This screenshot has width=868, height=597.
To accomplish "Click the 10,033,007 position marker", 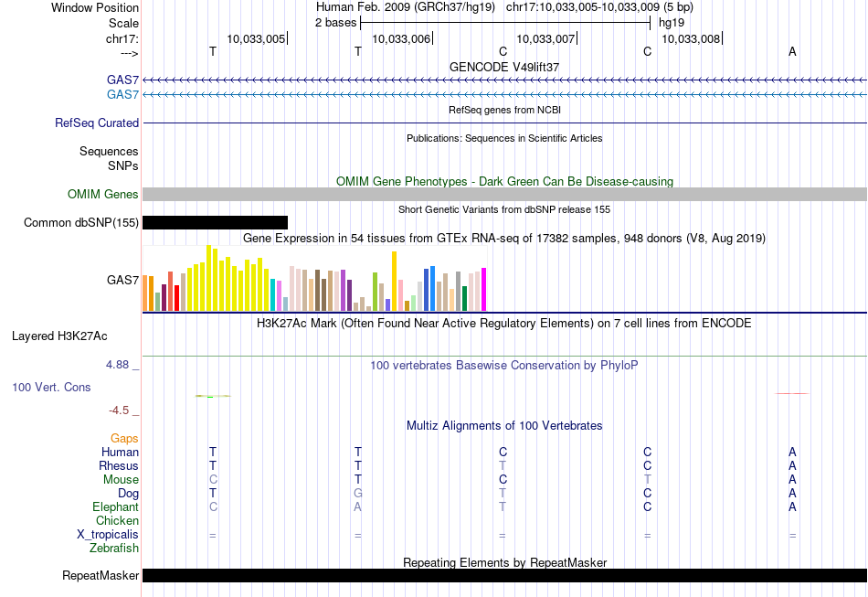I will point(545,38).
